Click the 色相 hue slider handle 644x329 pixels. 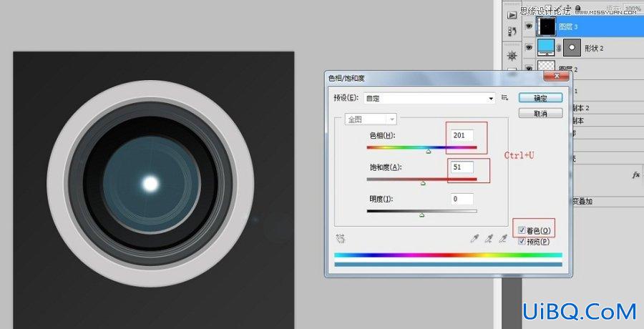[x=429, y=152]
